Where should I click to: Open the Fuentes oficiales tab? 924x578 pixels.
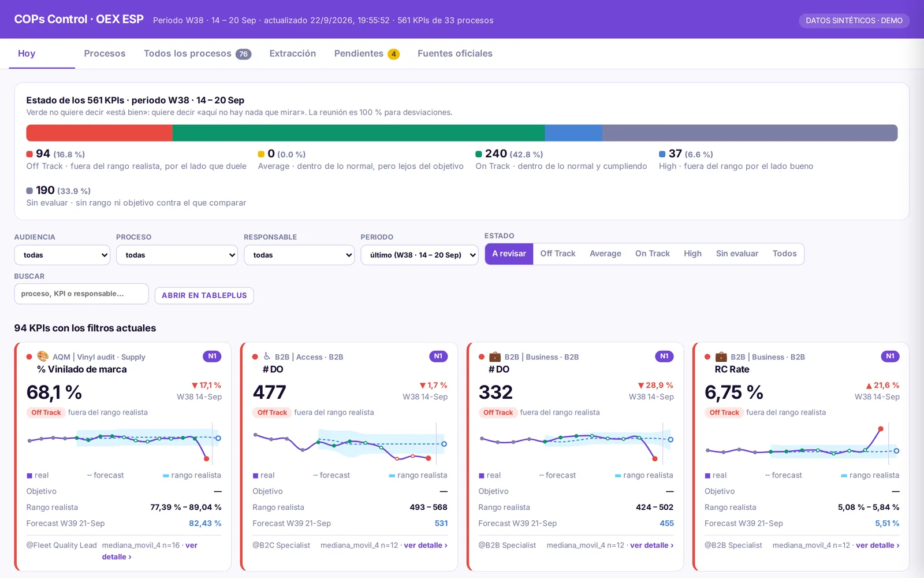(455, 54)
